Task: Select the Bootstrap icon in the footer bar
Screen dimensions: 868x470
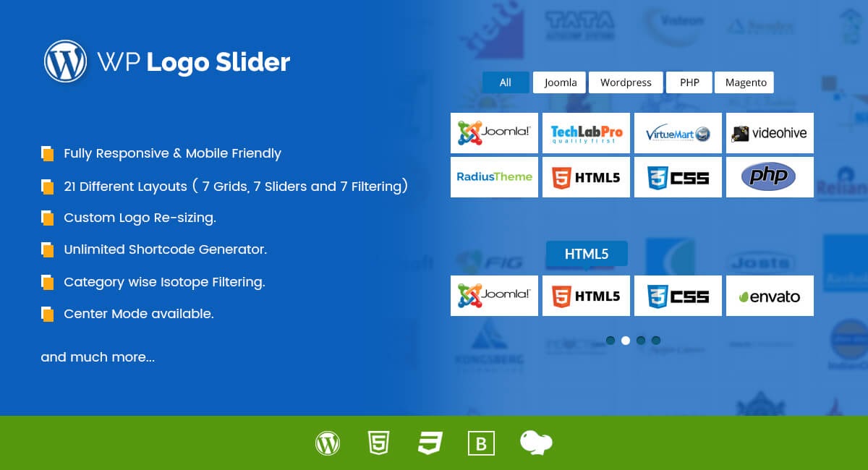Action: (481, 443)
